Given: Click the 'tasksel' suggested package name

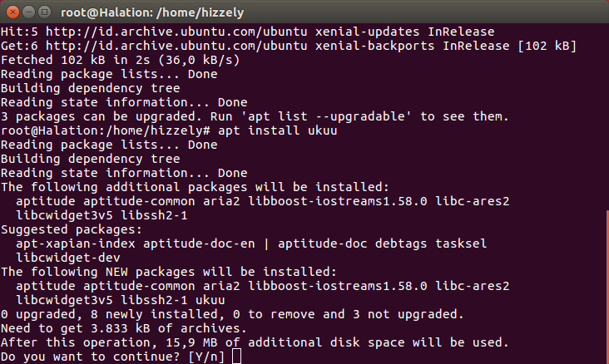Looking at the screenshot, I should pyautogui.click(x=460, y=243).
